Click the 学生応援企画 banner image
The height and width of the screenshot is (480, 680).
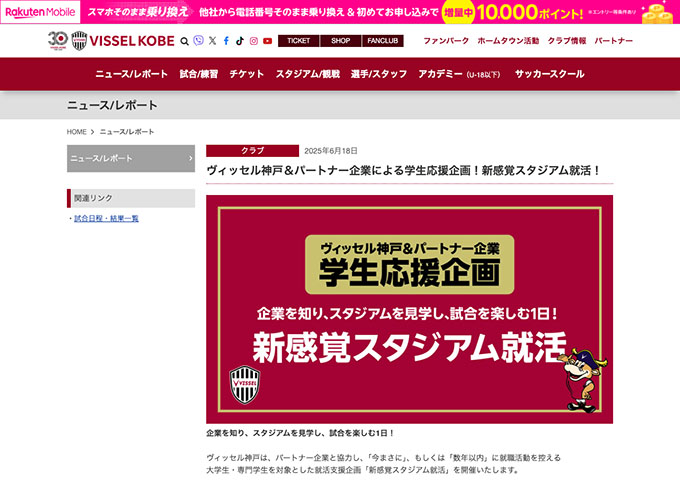point(409,309)
